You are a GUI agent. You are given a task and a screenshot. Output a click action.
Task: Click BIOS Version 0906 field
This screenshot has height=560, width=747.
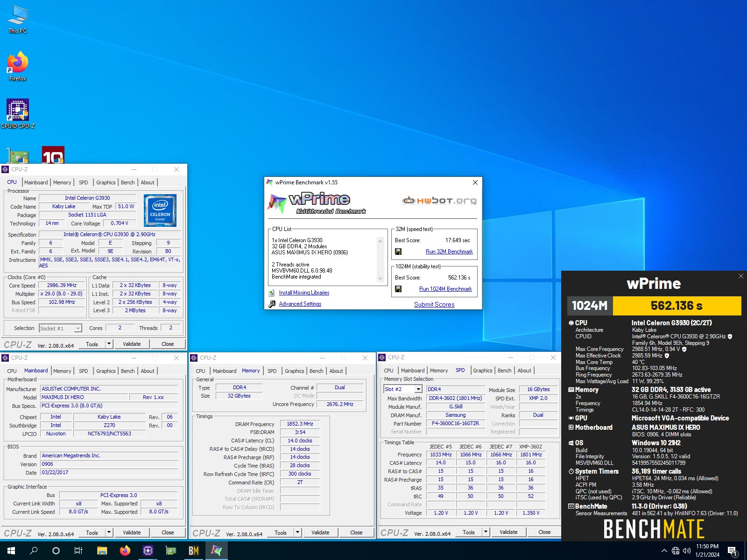[x=109, y=464]
